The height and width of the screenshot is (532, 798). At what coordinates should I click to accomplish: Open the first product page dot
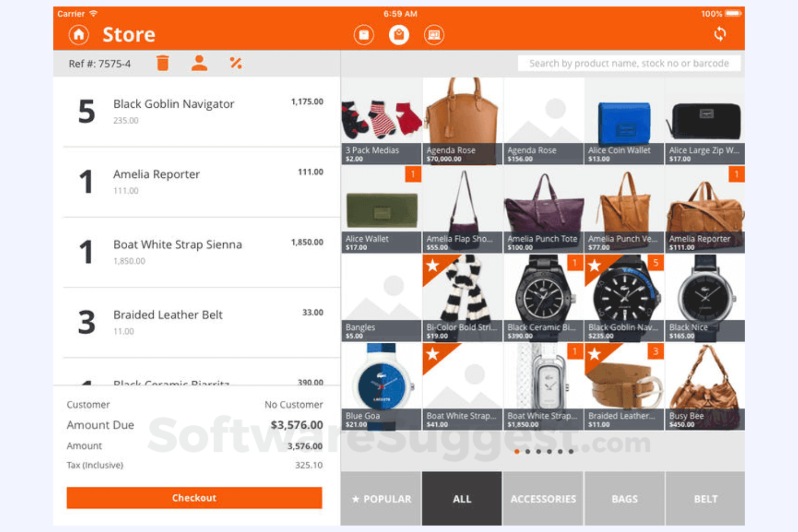517,452
